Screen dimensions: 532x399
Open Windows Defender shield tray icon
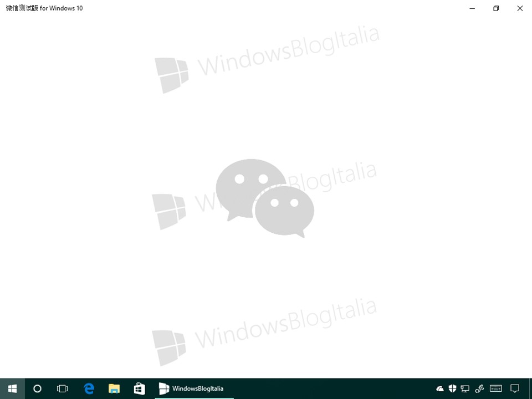click(452, 388)
